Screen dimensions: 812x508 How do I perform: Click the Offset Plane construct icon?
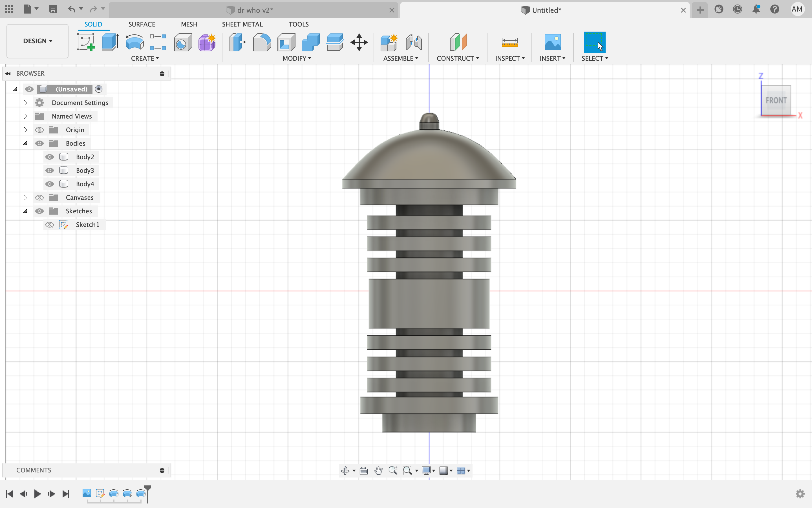458,42
